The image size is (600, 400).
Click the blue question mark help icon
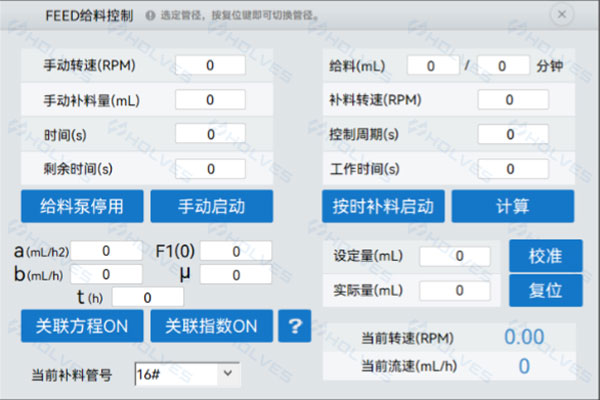pyautogui.click(x=295, y=326)
